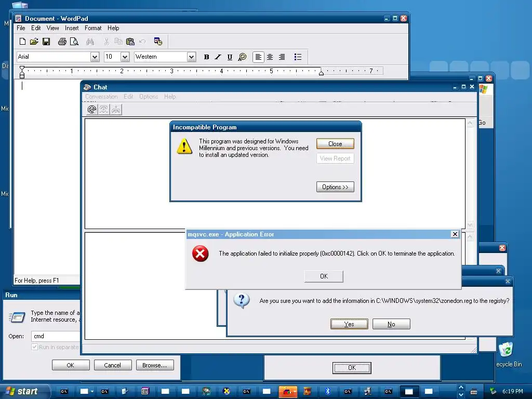Expand the Western script dropdown
The height and width of the screenshot is (399, 532).
[191, 57]
